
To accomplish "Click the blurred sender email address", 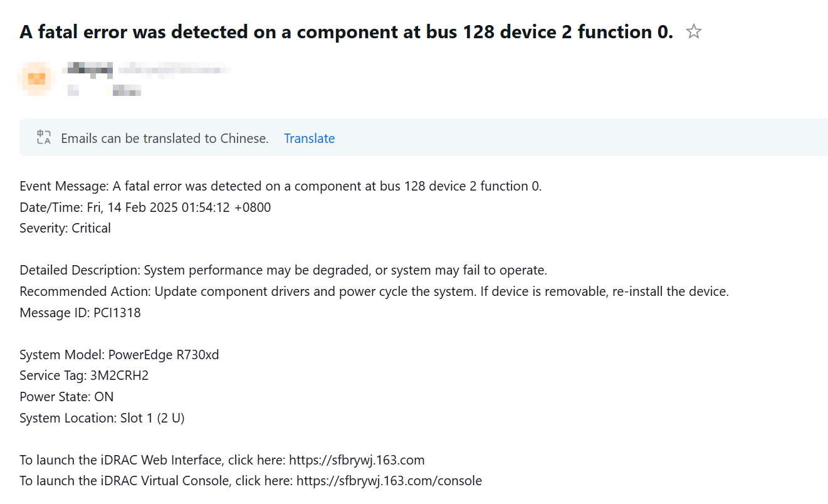I will pos(174,69).
